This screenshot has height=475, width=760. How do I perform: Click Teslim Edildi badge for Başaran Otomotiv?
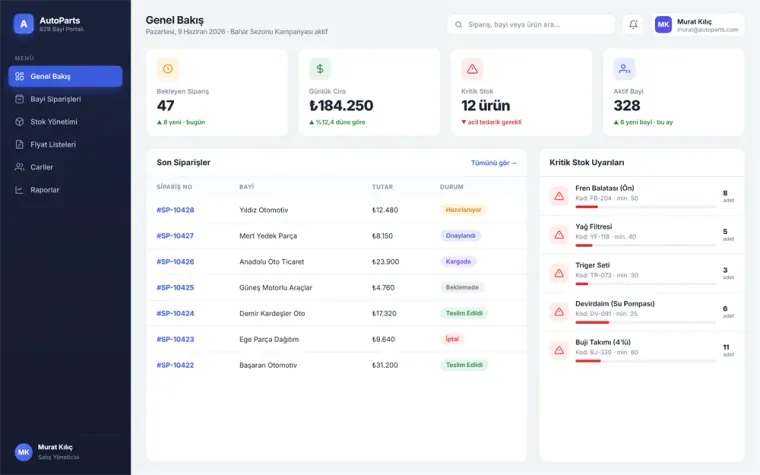point(464,365)
